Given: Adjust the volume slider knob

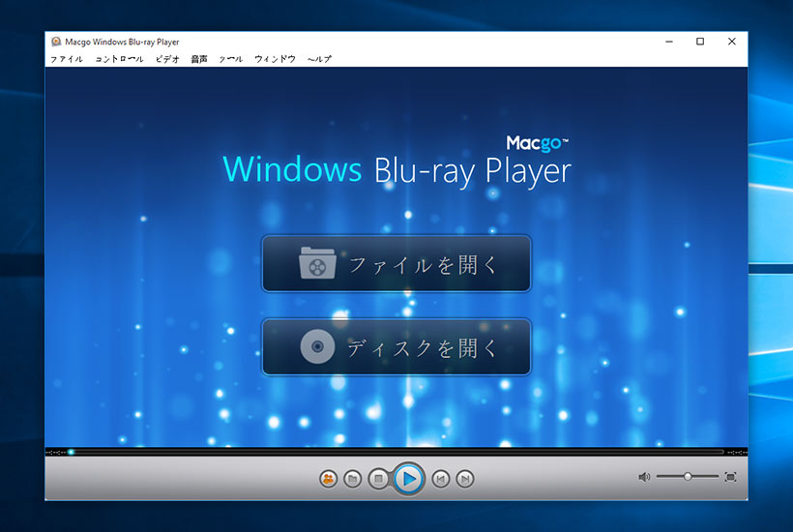Looking at the screenshot, I should click(x=688, y=476).
